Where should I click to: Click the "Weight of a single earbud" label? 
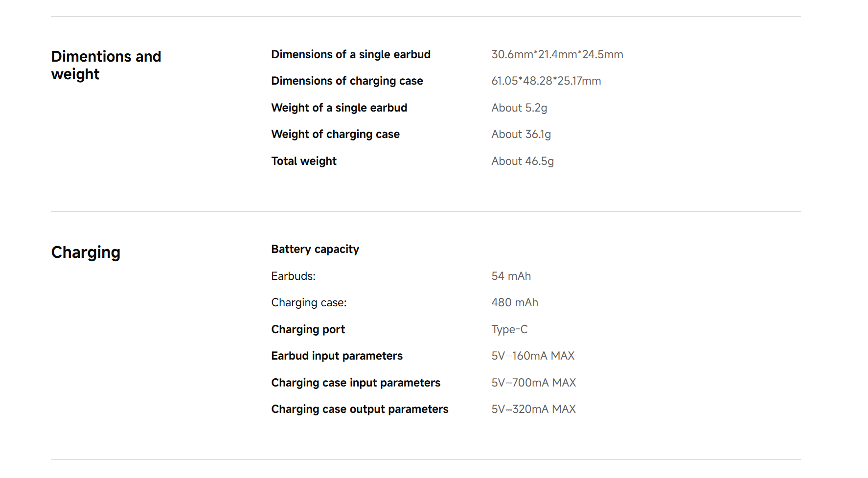coord(339,108)
